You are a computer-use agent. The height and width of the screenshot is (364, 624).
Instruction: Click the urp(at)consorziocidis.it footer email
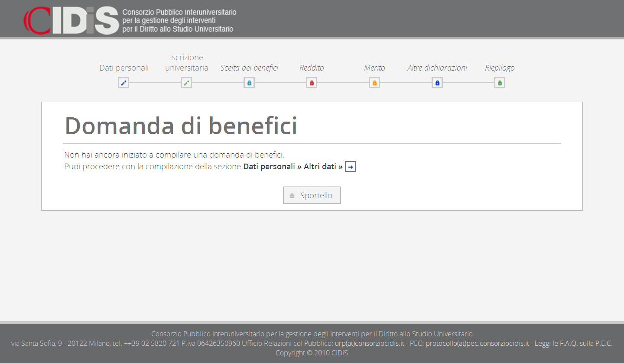point(370,343)
